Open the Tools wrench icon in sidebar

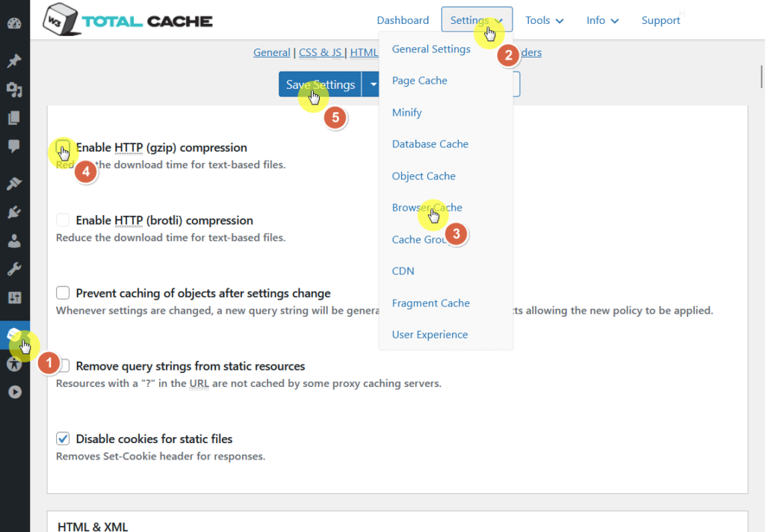[14, 269]
